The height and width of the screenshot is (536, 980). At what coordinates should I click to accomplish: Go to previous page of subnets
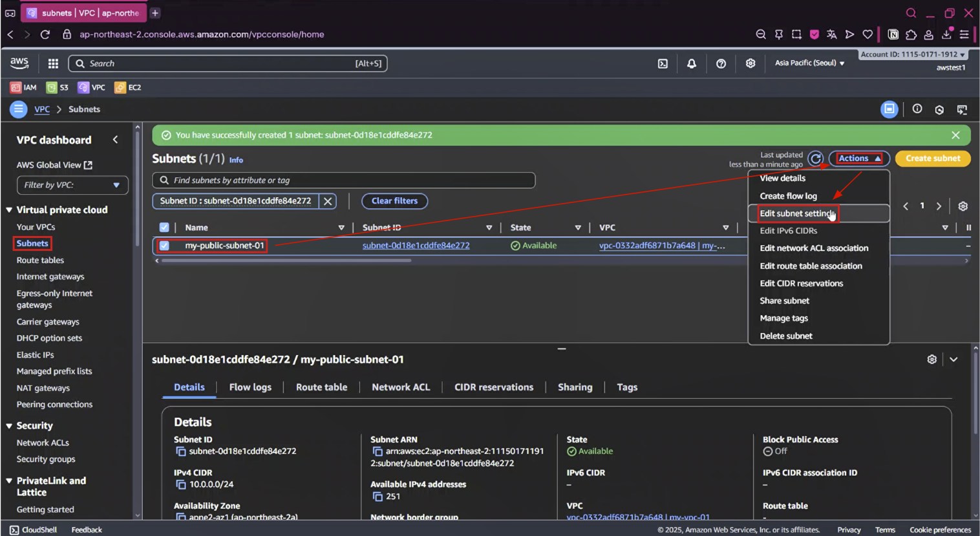(x=906, y=206)
